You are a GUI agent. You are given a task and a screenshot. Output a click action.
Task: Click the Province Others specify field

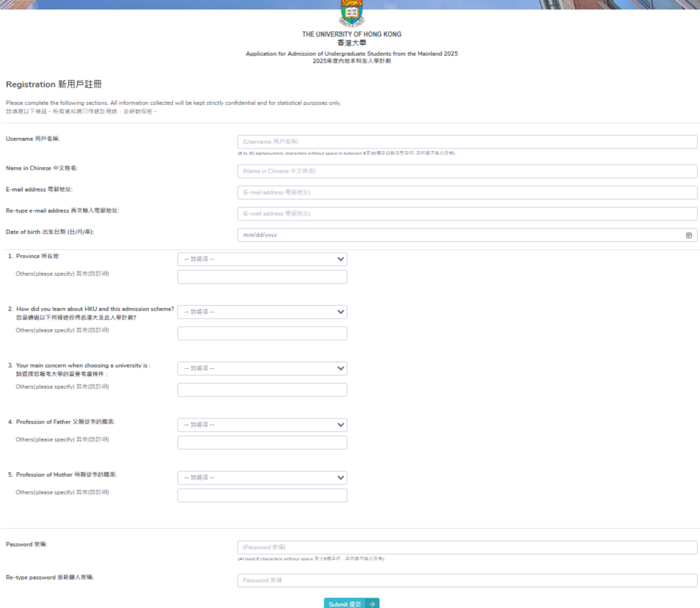coord(262,277)
